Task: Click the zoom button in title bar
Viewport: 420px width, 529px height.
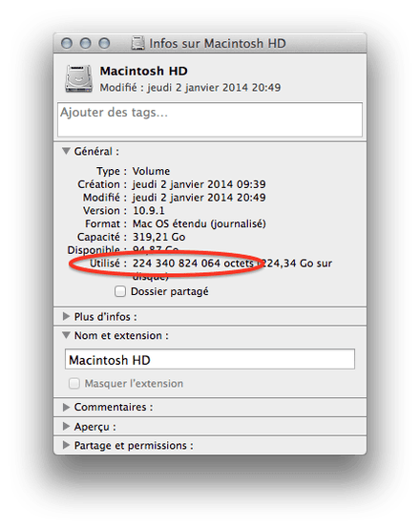Action: coord(104,43)
